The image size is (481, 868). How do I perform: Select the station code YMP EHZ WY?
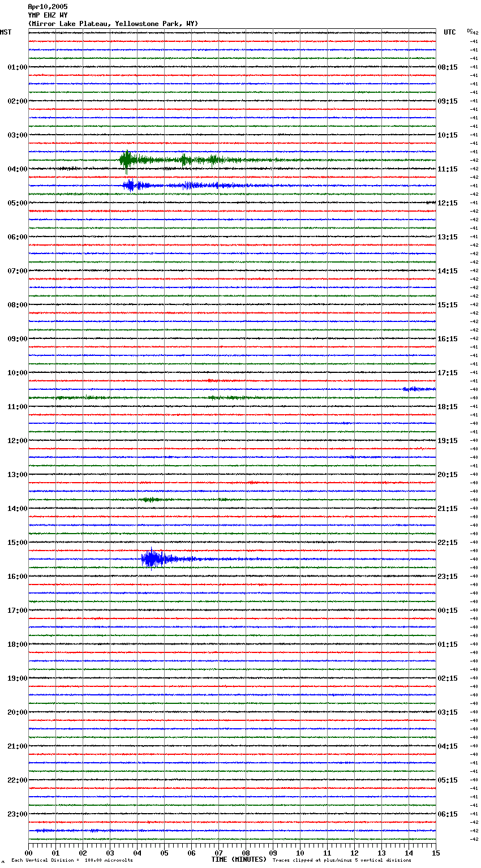click(48, 15)
